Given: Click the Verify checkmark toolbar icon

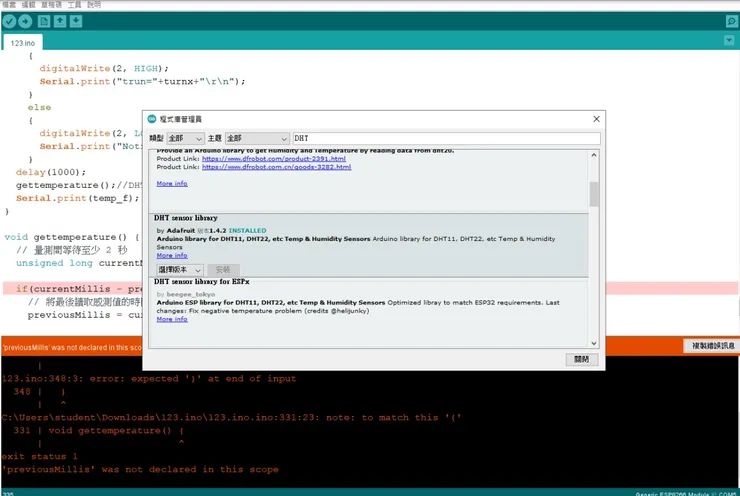Looking at the screenshot, I should click(x=9, y=21).
